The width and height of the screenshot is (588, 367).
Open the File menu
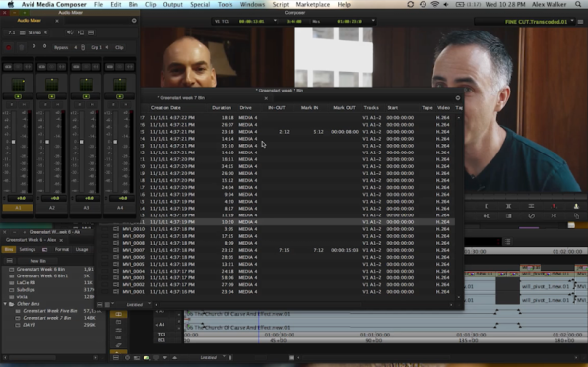tap(98, 4)
